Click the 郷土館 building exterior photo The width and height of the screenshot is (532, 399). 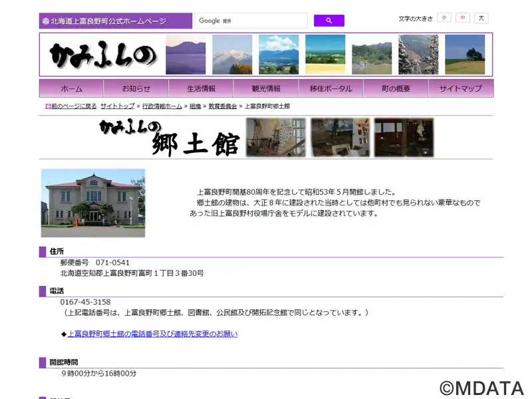pyautogui.click(x=93, y=203)
